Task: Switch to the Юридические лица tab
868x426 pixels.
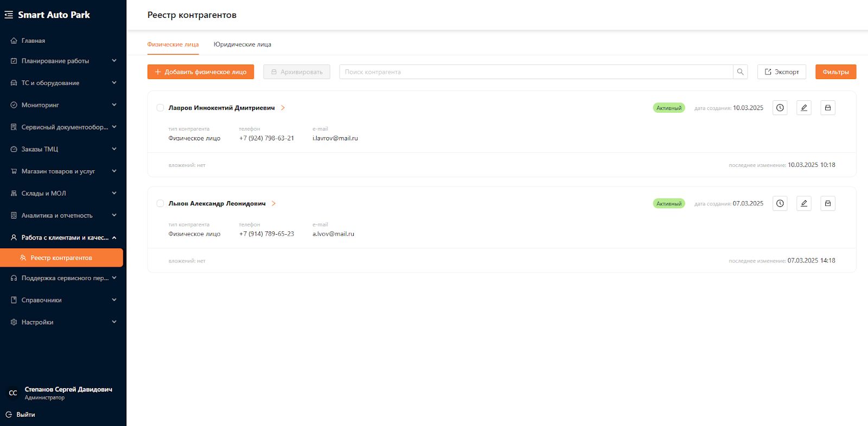Action: click(x=242, y=44)
